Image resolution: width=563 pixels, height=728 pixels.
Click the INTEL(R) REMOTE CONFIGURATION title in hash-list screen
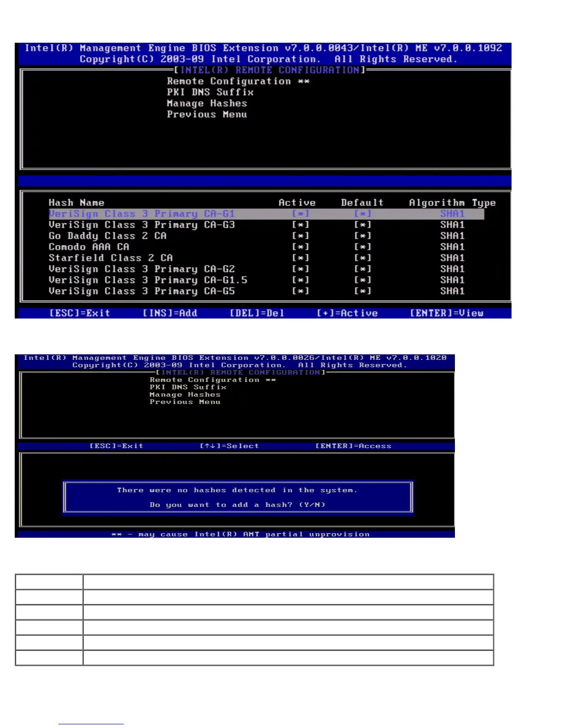pos(270,70)
